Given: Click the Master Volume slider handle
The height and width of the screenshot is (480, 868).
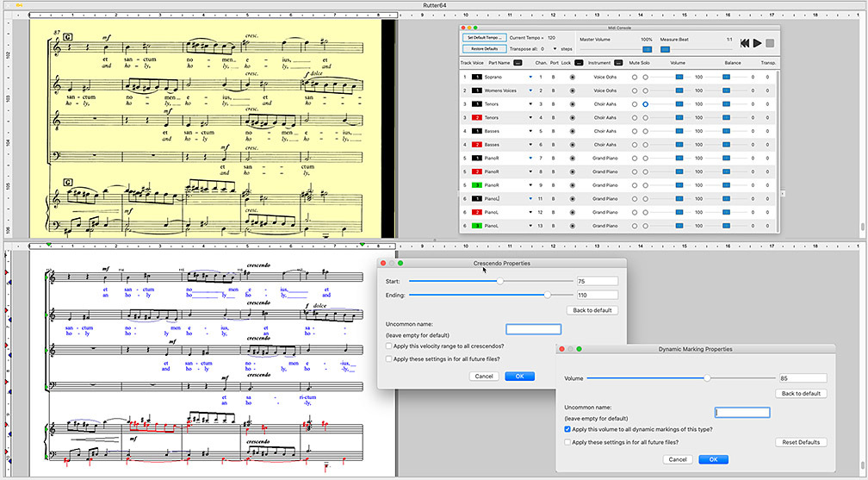Looking at the screenshot, I should [x=648, y=49].
